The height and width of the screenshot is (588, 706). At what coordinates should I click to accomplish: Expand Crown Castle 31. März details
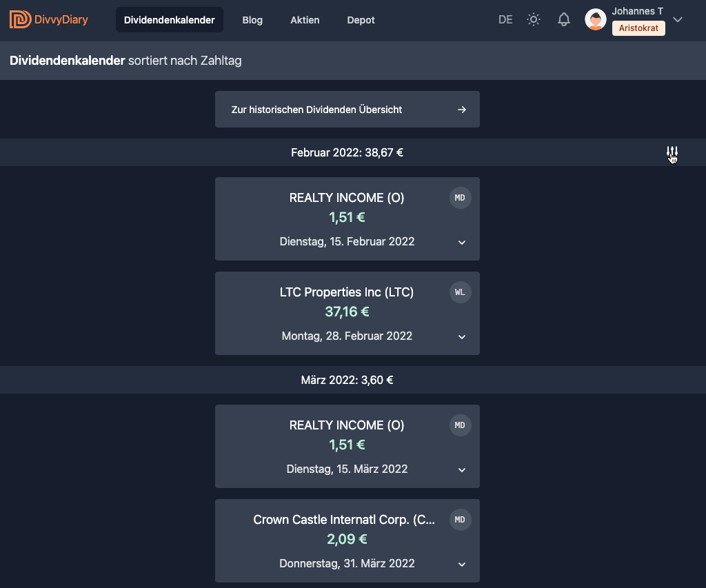(x=462, y=564)
